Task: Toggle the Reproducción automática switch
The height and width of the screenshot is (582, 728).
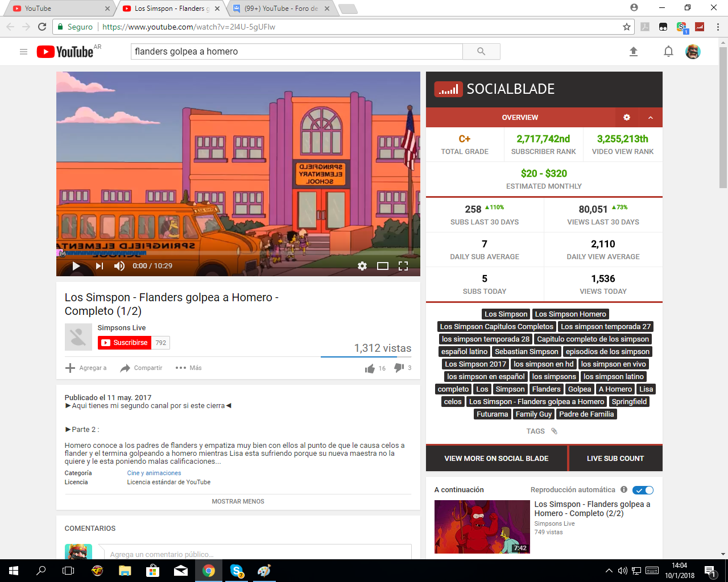Action: [x=643, y=490]
